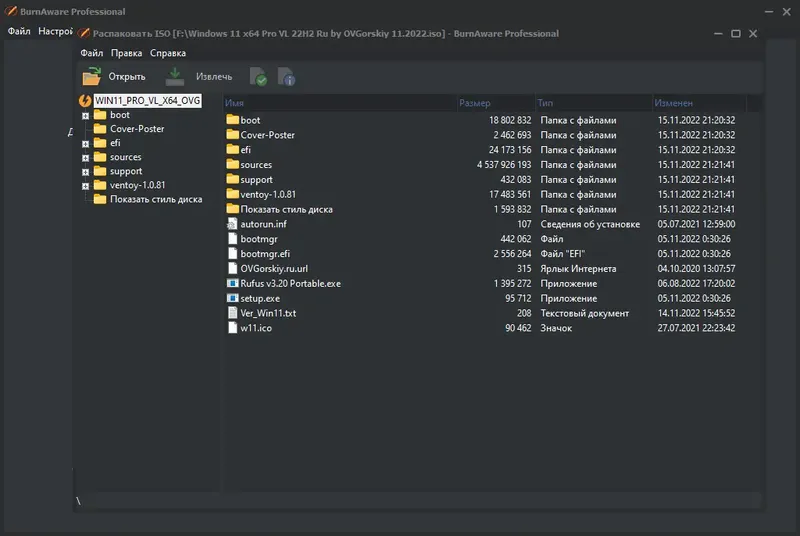Image resolution: width=800 pixels, height=536 pixels.
Task: Click the date 05.07.2021 12:59:00
Action: point(696,224)
